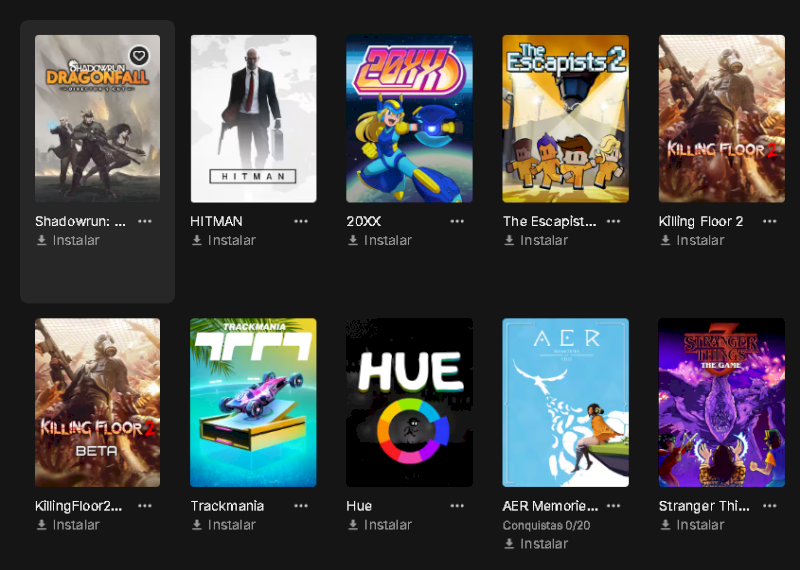This screenshot has height=570, width=800.
Task: Click three dots beside Stranger Things game
Action: [769, 506]
